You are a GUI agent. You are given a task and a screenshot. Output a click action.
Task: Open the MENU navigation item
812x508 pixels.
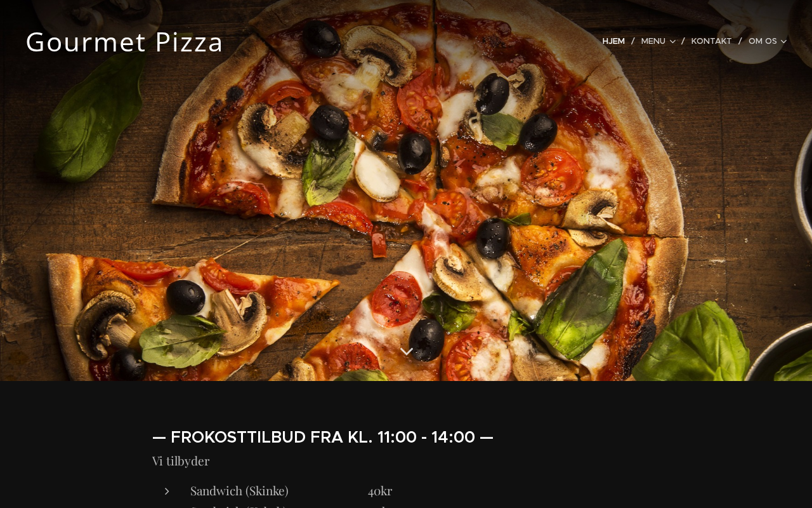click(653, 41)
